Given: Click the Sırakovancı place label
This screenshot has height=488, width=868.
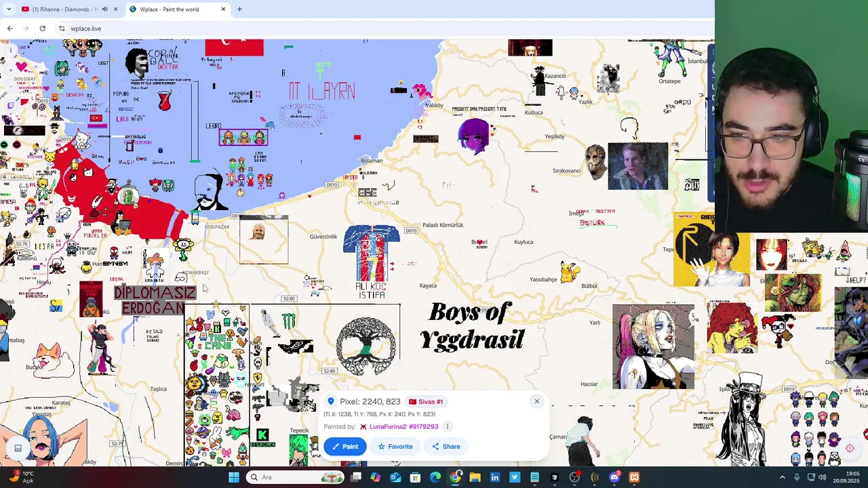Looking at the screenshot, I should (567, 171).
